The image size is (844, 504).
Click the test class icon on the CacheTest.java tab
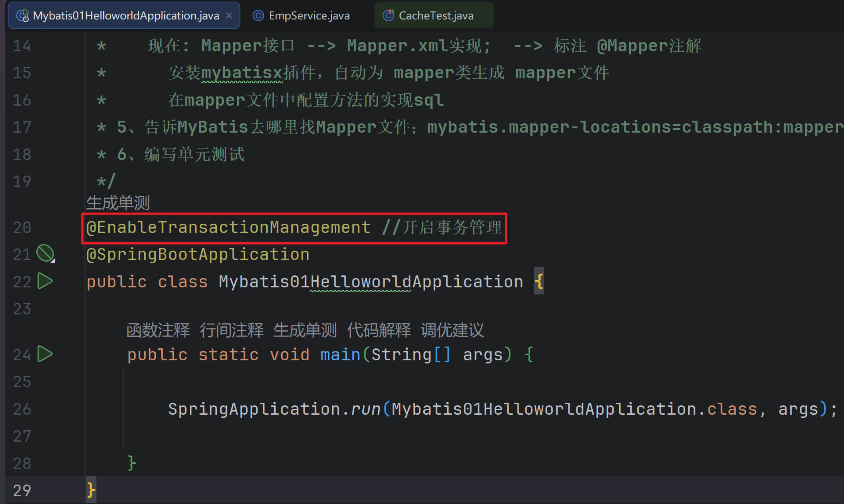[388, 16]
